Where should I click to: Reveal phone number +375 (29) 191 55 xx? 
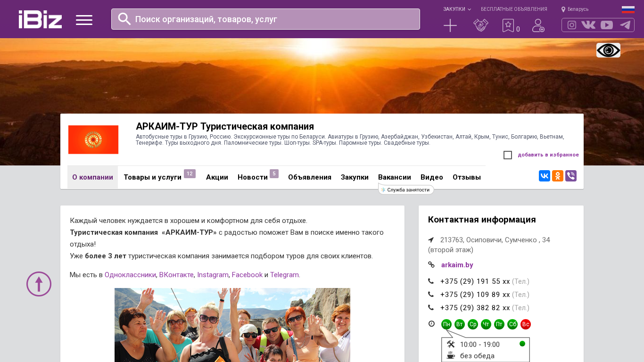(475, 281)
